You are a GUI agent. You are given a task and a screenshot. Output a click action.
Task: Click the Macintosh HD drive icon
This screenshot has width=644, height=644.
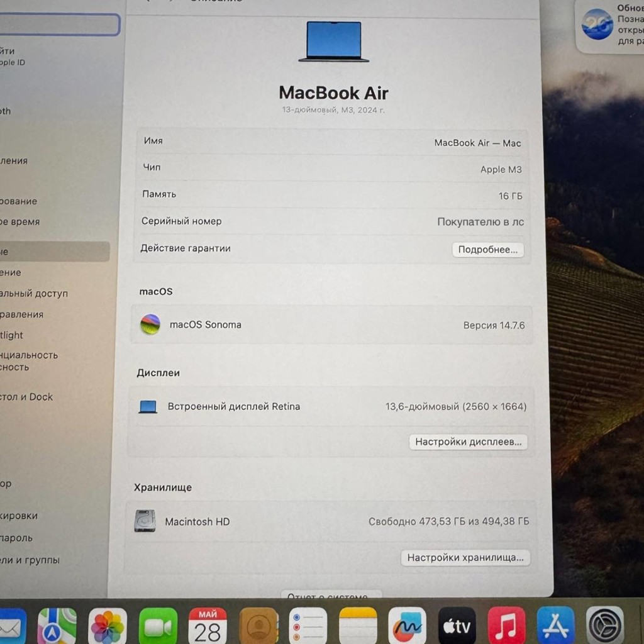point(145,521)
